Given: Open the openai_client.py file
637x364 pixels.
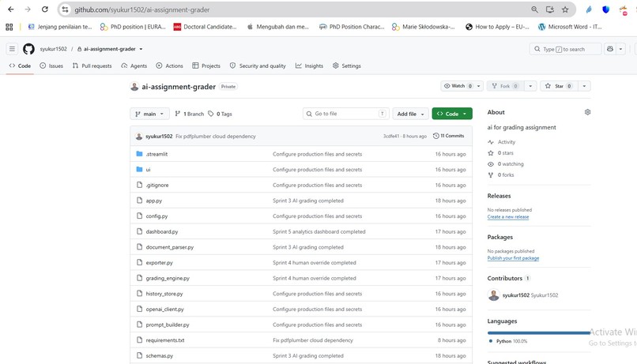Looking at the screenshot, I should click(x=164, y=310).
